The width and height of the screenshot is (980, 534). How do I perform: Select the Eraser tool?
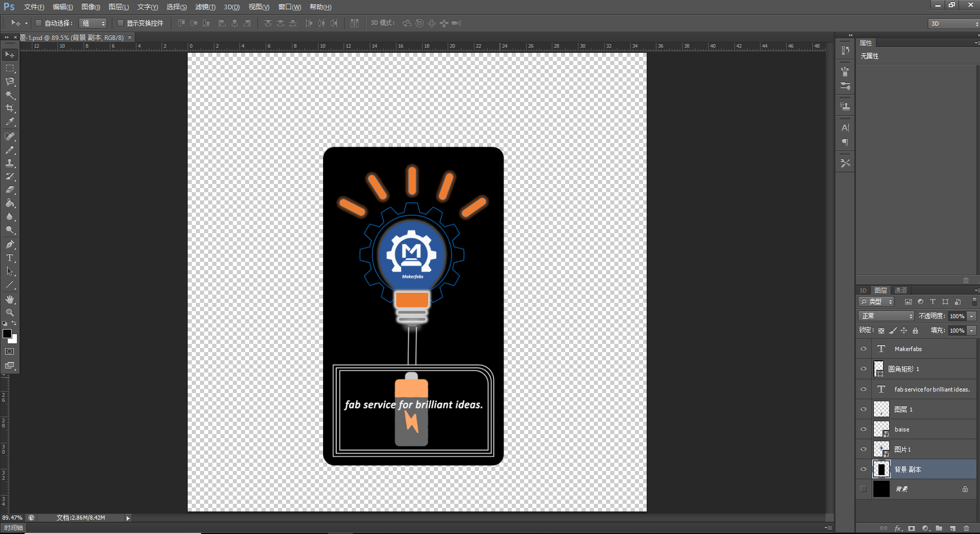[10, 190]
